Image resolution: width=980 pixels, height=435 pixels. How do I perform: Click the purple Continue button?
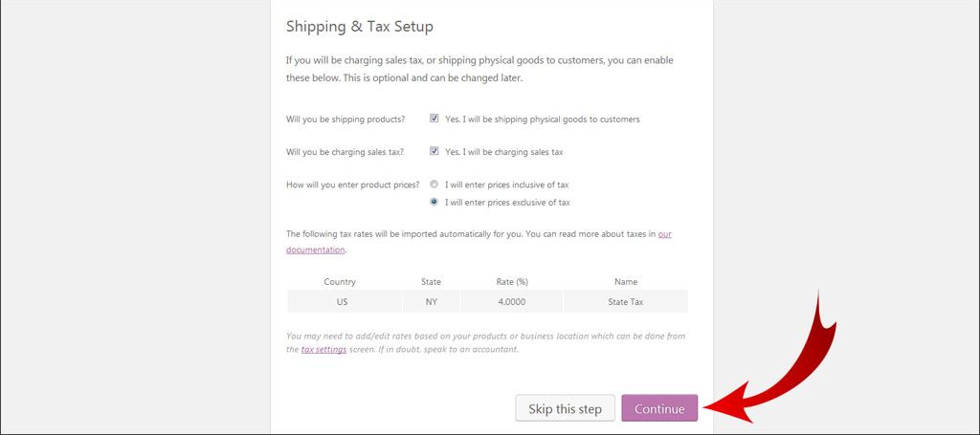pyautogui.click(x=659, y=408)
